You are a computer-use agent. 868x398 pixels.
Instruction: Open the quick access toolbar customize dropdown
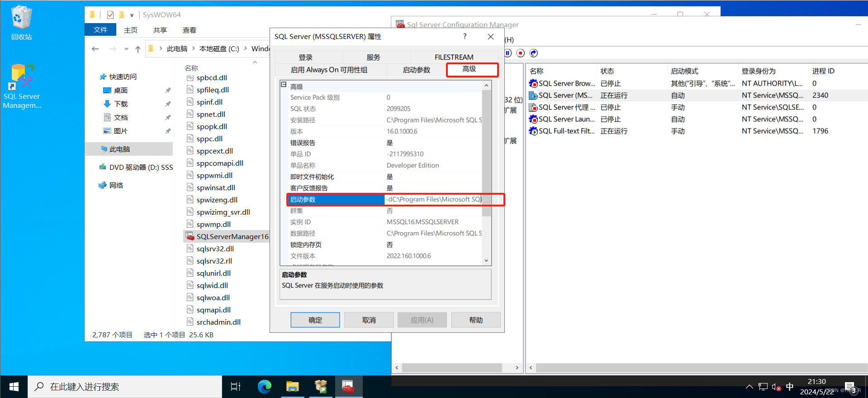[132, 15]
